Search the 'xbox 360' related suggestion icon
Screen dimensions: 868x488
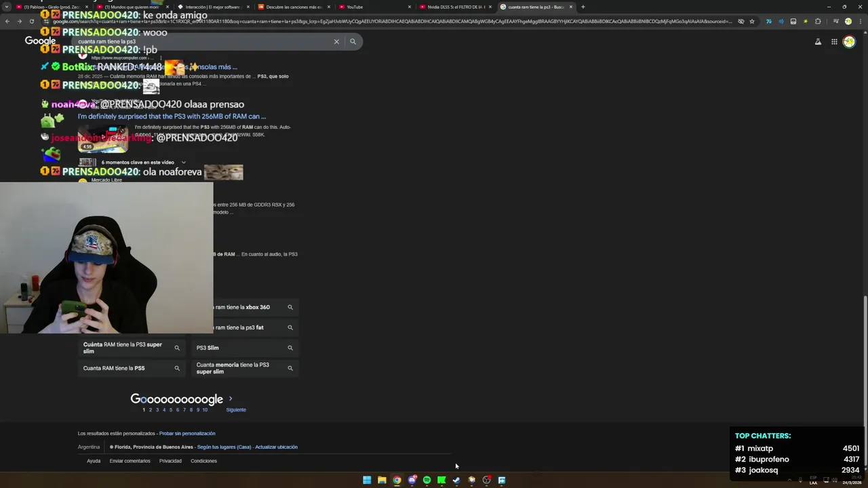click(290, 307)
